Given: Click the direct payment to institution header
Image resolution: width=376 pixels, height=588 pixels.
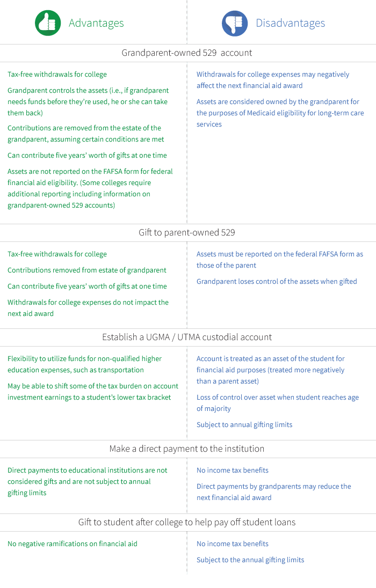Looking at the screenshot, I should pyautogui.click(x=187, y=449).
